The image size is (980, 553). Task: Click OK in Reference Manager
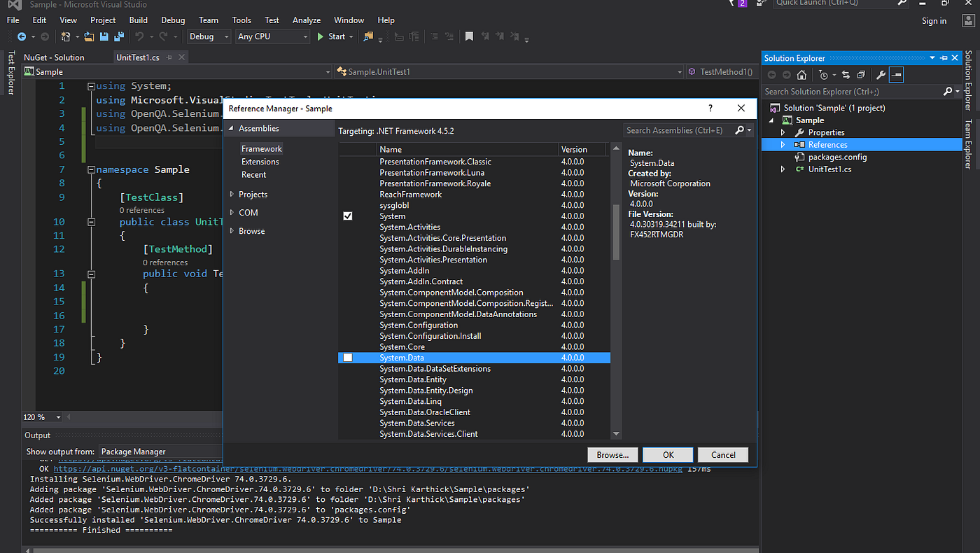pyautogui.click(x=668, y=454)
